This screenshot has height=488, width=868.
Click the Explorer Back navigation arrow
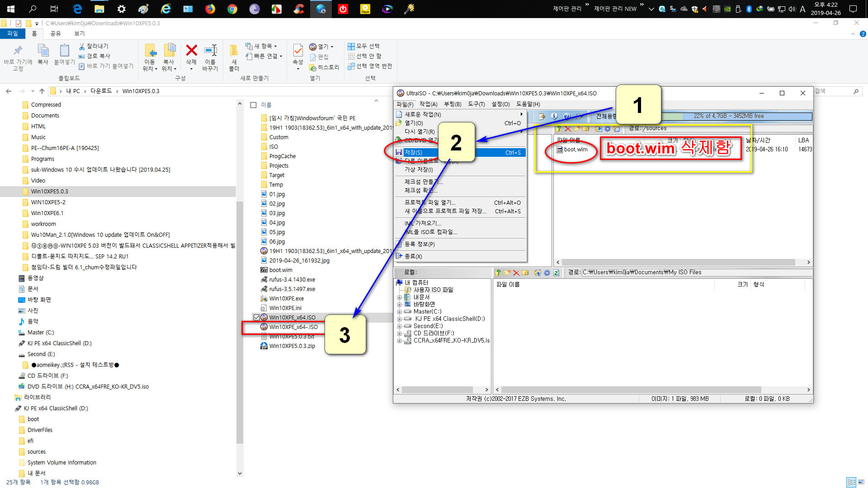[x=9, y=91]
